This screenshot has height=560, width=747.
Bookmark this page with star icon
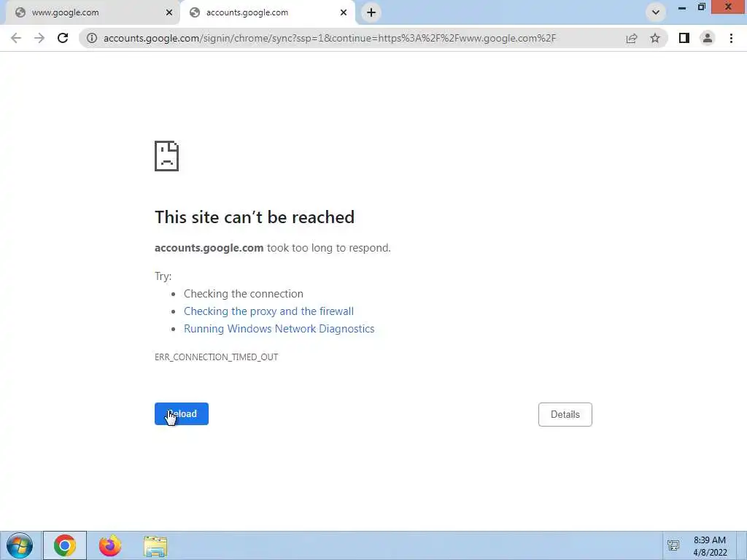coord(655,38)
